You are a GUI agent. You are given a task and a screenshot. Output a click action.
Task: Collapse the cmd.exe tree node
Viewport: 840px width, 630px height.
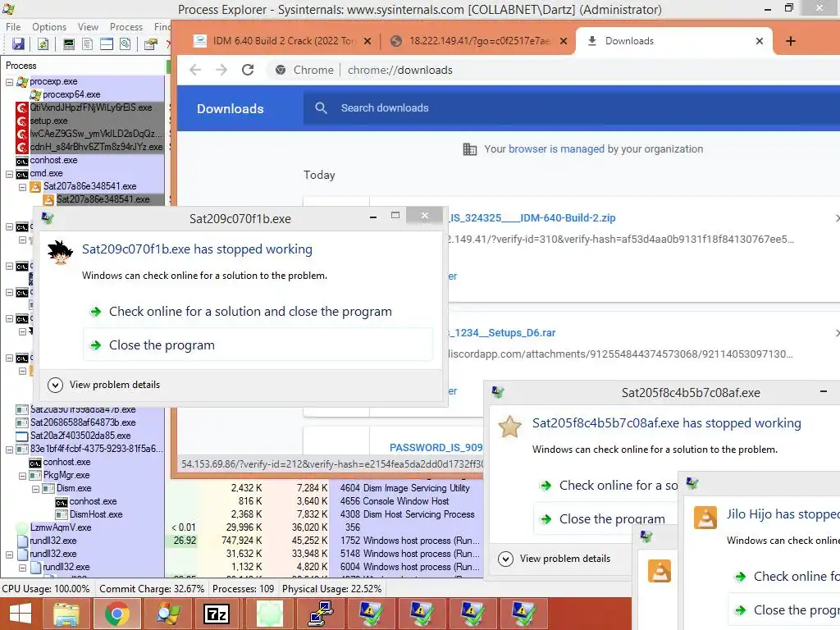point(9,174)
